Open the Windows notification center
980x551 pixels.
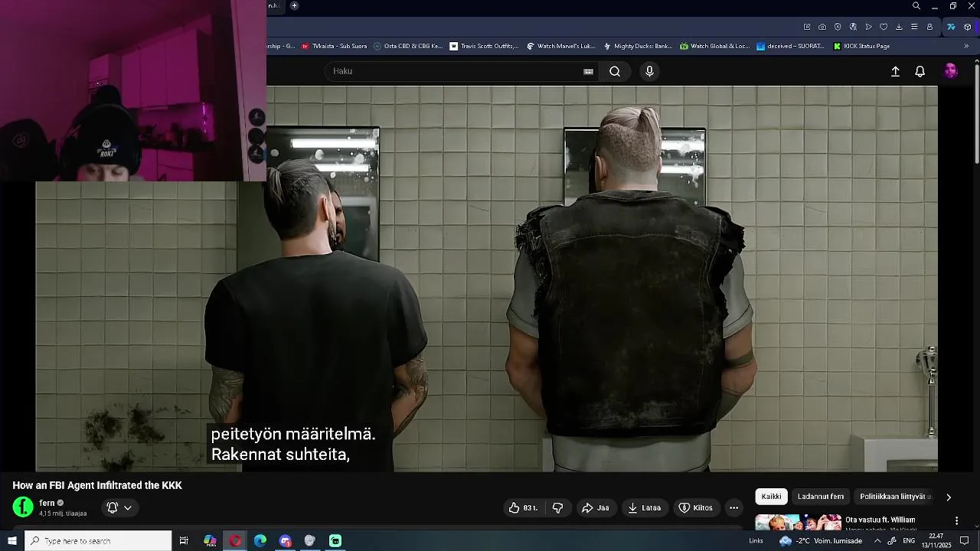tap(965, 540)
